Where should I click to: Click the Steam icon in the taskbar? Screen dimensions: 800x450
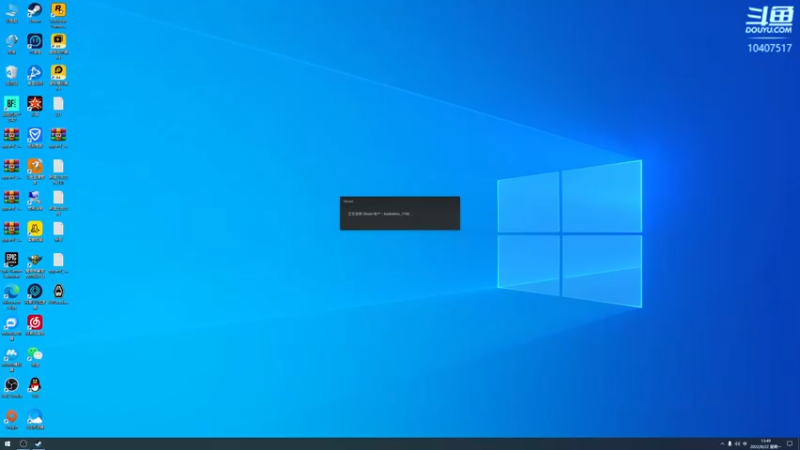38,444
